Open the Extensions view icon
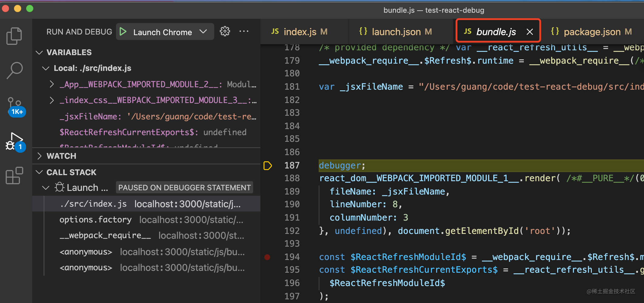The image size is (644, 303). 14,176
